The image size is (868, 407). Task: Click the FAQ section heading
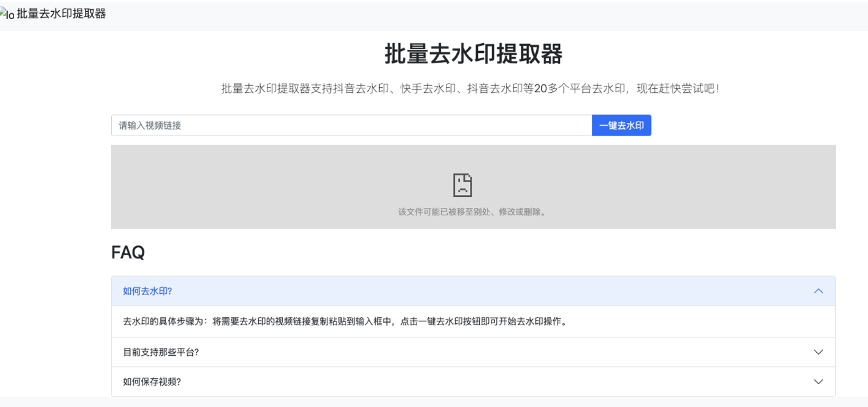[x=128, y=253]
